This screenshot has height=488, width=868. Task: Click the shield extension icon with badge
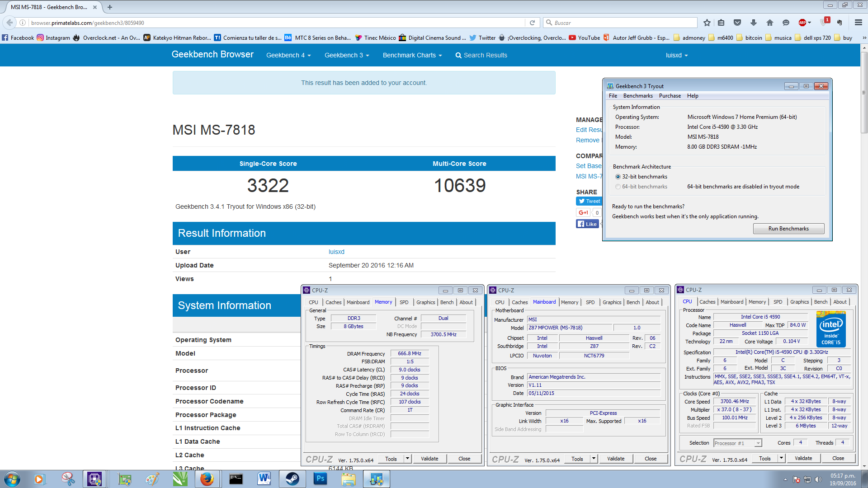825,22
